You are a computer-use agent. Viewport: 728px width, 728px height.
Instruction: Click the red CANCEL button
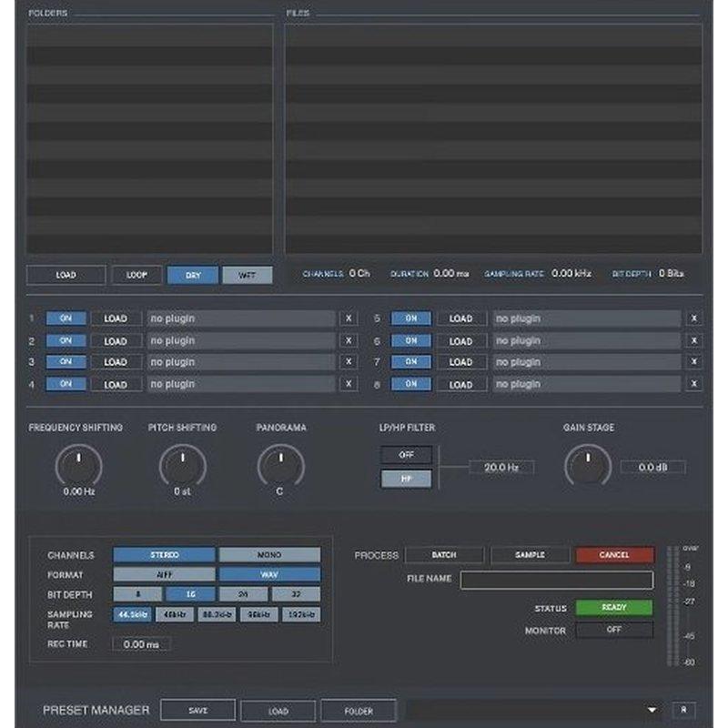[x=614, y=555]
